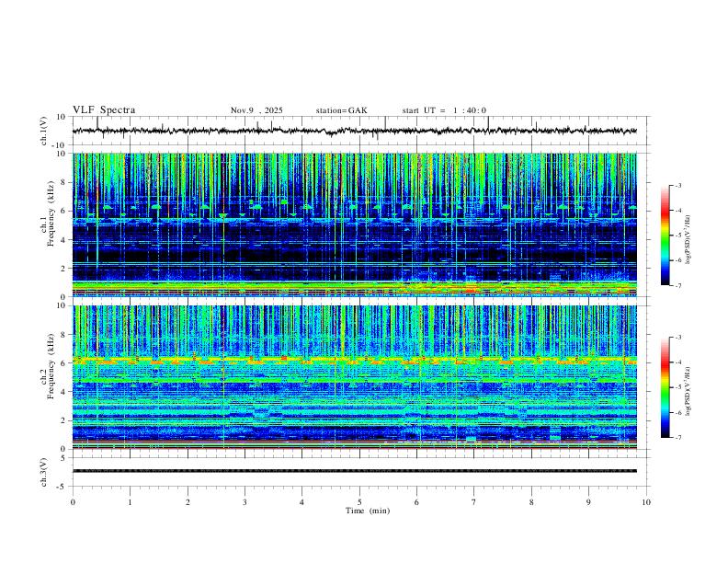Viewport: 728px width, 563px height.
Task: Click the time axis tick label "7"
Action: pyautogui.click(x=474, y=502)
